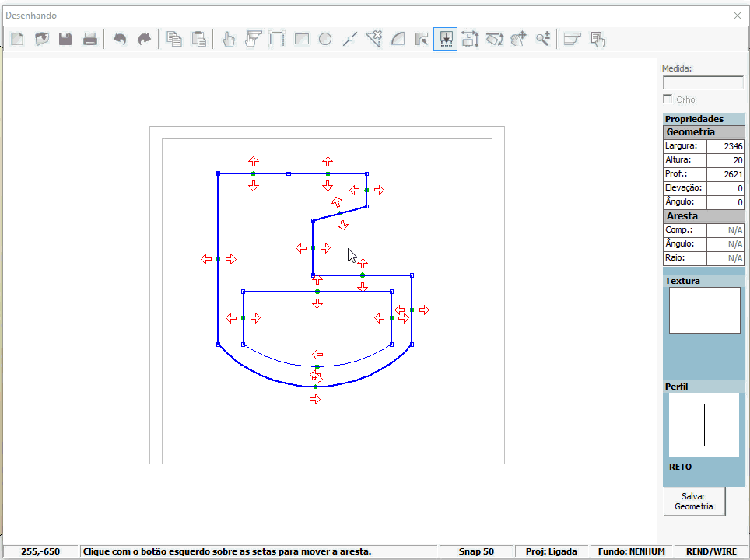Select the hand with profile tool
Screen dimensions: 750x560
pos(253,39)
